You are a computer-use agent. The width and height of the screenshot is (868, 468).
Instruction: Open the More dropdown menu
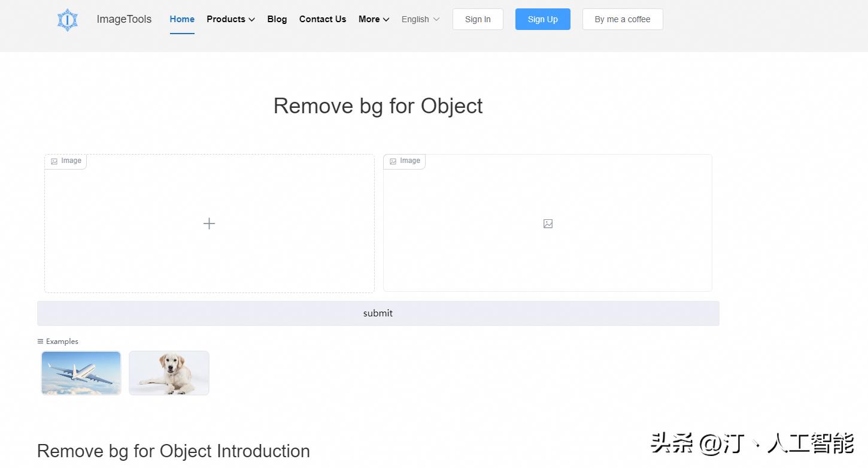click(374, 19)
